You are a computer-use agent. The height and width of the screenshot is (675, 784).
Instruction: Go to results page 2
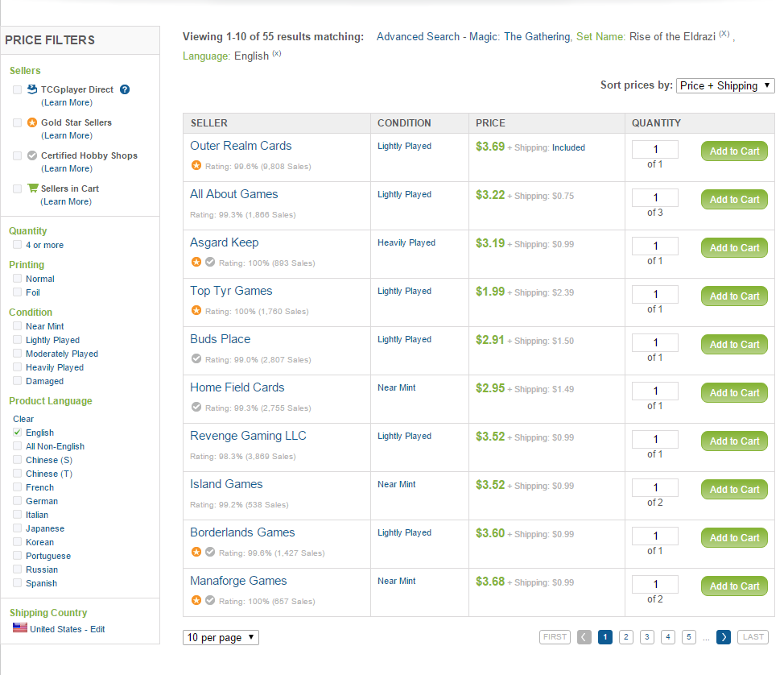626,637
